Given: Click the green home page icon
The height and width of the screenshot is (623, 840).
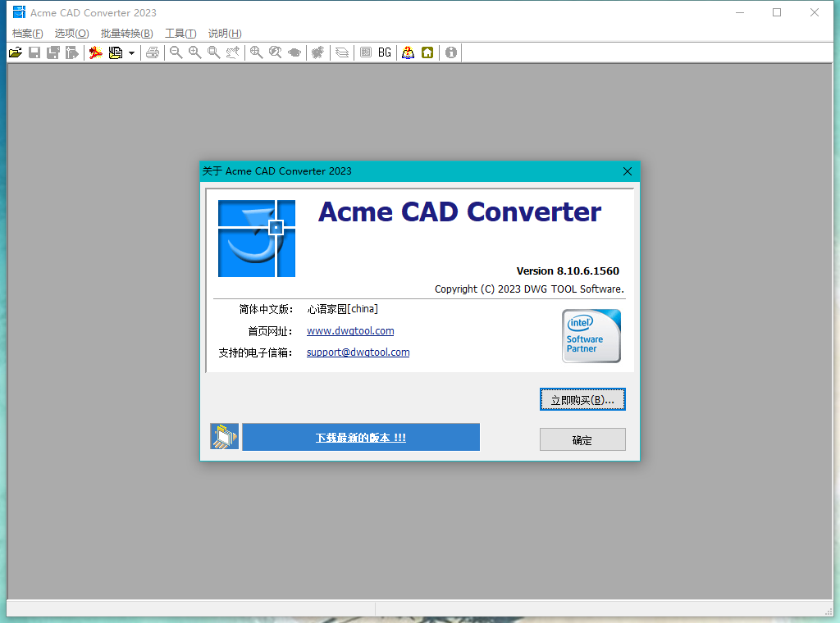Looking at the screenshot, I should [x=427, y=52].
